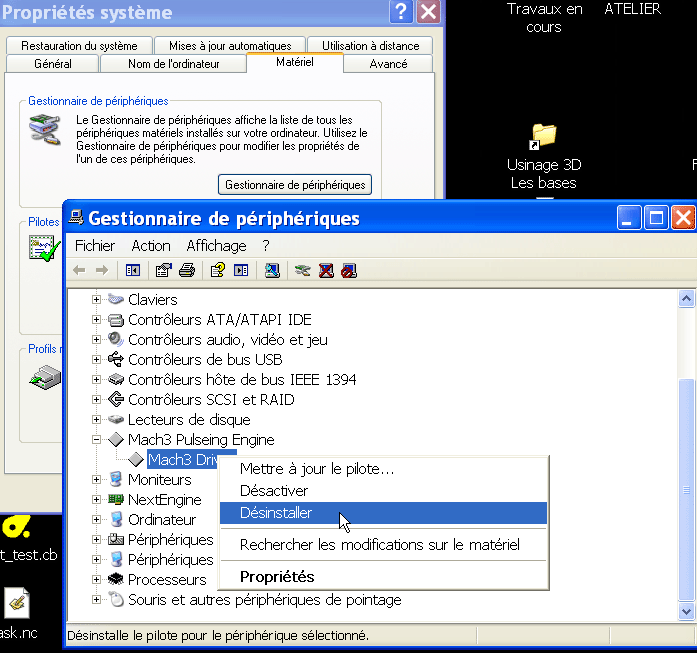
Task: Choose Désactiver from the context menu
Action: tap(383, 491)
